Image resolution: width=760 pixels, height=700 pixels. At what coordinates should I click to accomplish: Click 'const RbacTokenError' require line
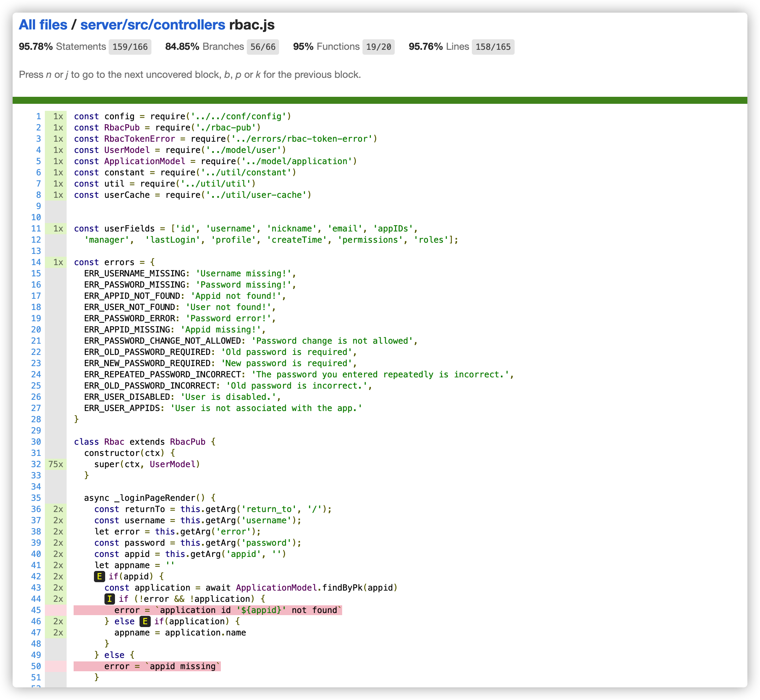click(x=225, y=139)
